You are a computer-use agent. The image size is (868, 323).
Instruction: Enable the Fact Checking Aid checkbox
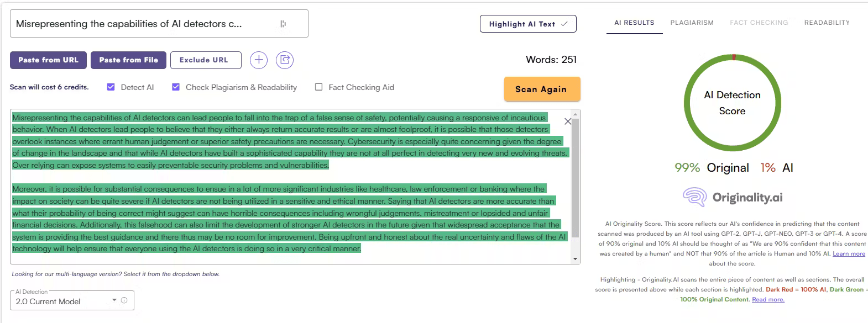(319, 87)
